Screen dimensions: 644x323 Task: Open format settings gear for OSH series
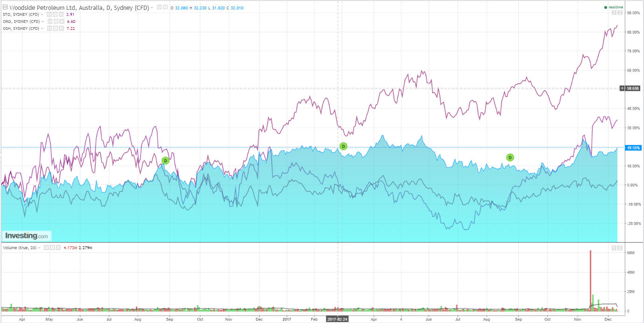point(55,29)
